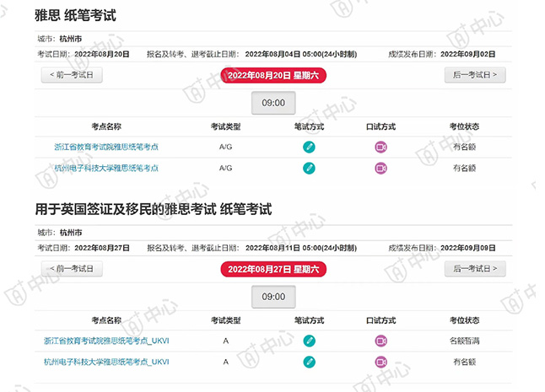This screenshot has width=545, height=392.
Task: Go to 前一考试日 in 雅思 纸笔考试 section
Action: (x=72, y=75)
